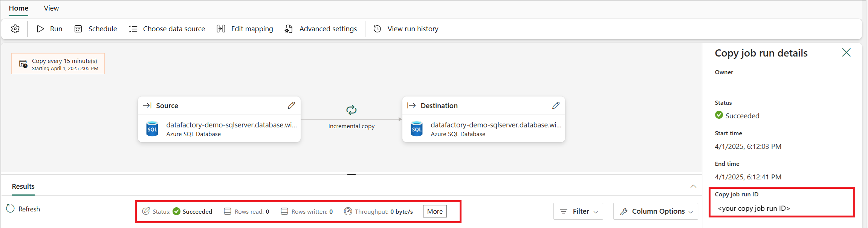Collapse the Results panel with chevron
The image size is (868, 228).
point(693,187)
